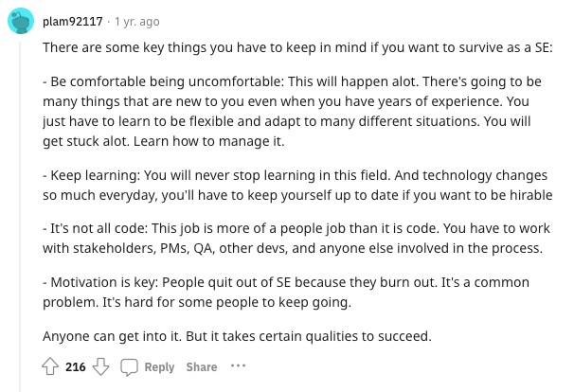
Task: Click the "It's not all code" paragraph
Action: (x=296, y=239)
